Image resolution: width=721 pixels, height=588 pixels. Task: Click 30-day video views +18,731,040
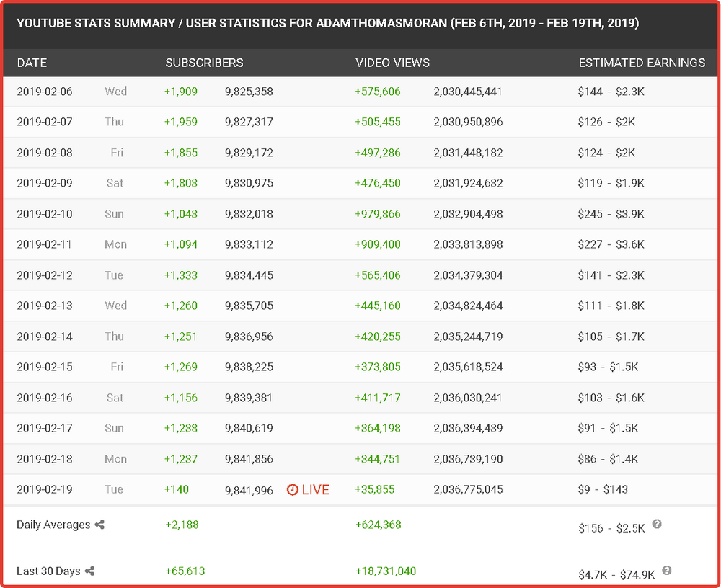coord(386,571)
